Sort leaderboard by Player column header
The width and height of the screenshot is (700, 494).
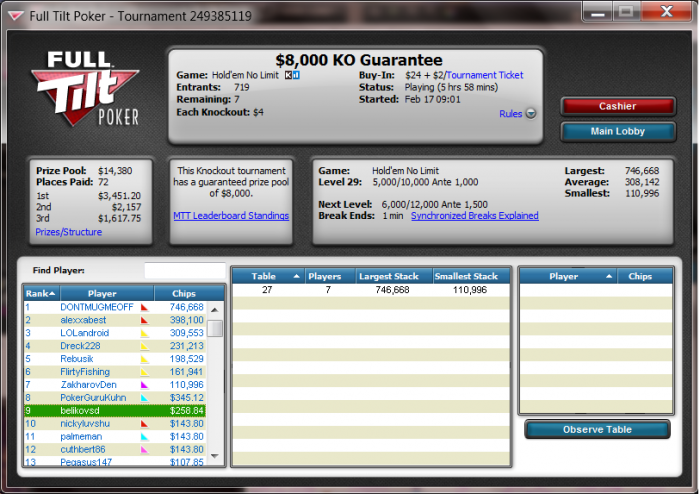pyautogui.click(x=107, y=294)
